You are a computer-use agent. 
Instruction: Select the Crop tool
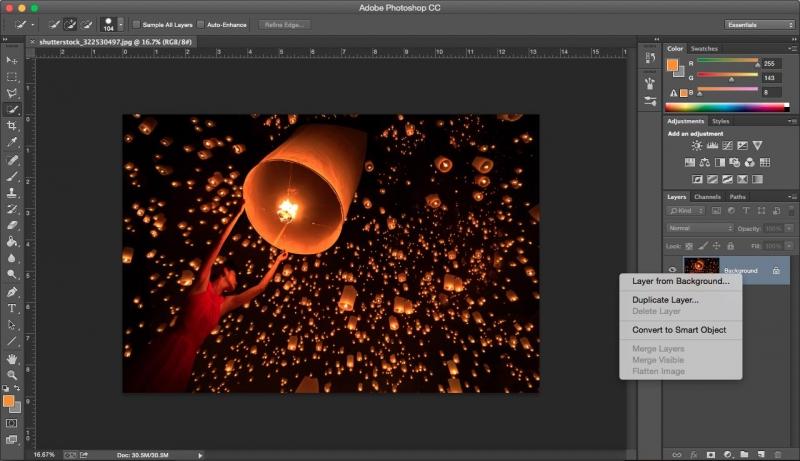coord(12,125)
